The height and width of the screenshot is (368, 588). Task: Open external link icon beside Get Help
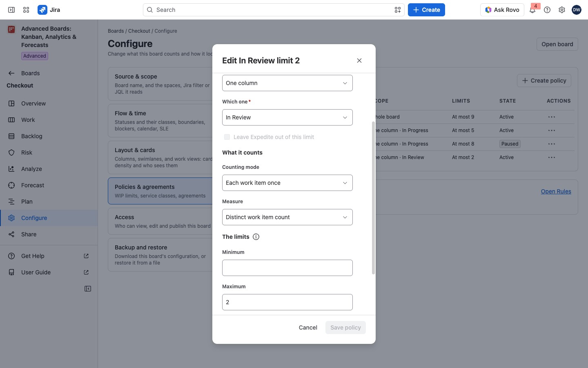[x=86, y=256]
